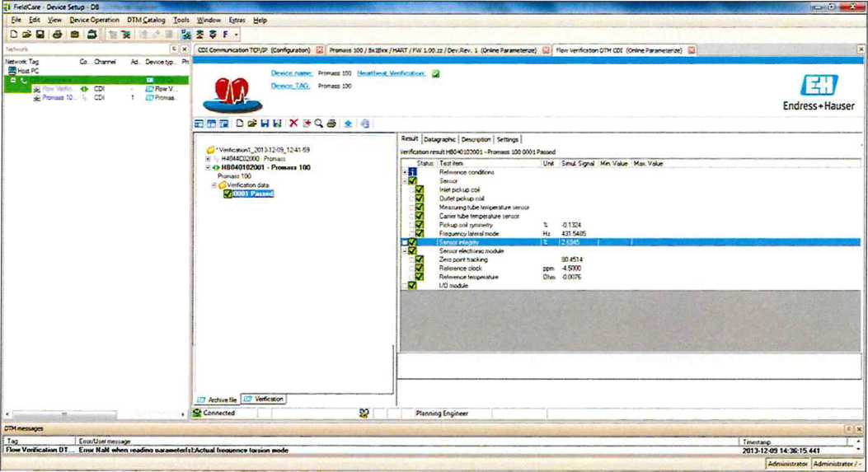Click the blue upload arrow icon
868x472 pixels.
349,124
